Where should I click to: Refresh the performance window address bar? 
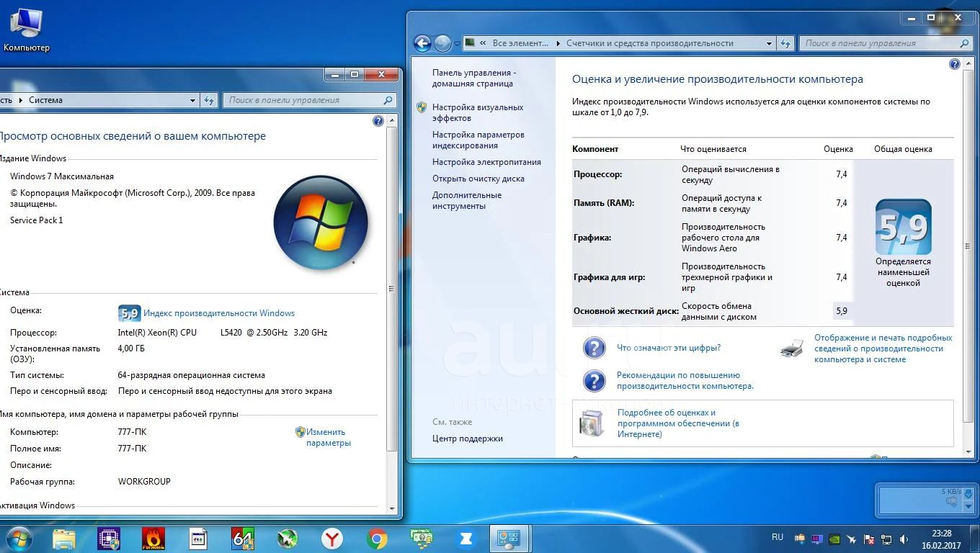(x=786, y=43)
